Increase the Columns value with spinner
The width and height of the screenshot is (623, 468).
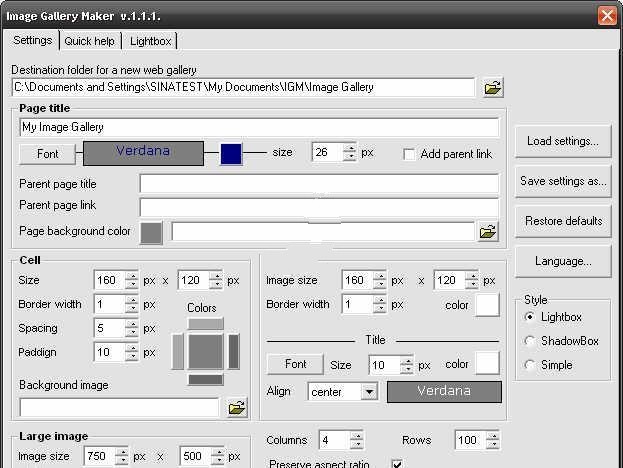pos(357,436)
